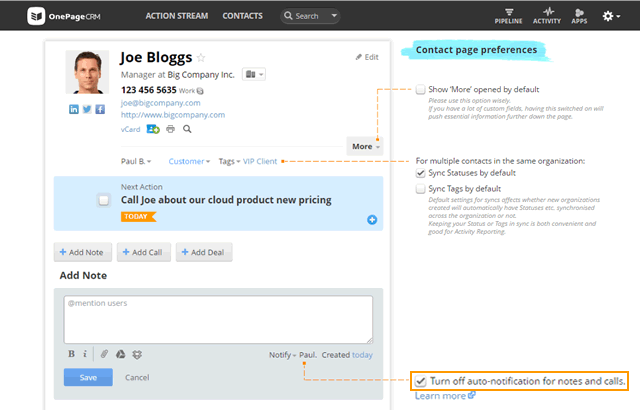This screenshot has height=410, width=640.
Task: Open Joe's Twitter profile icon
Action: 87,109
